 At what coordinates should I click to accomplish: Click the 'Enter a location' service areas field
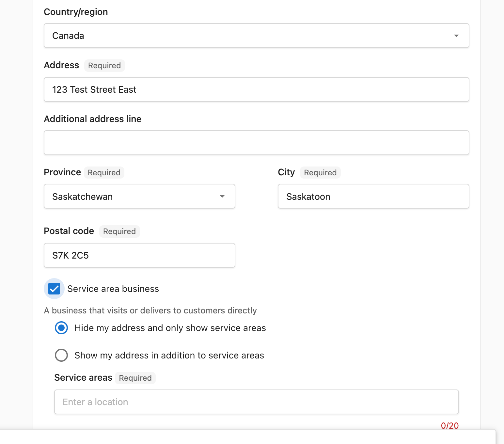pyautogui.click(x=256, y=402)
